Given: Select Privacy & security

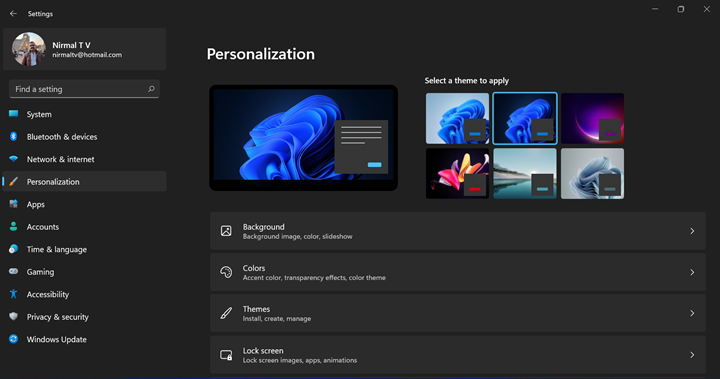Looking at the screenshot, I should pos(84,317).
